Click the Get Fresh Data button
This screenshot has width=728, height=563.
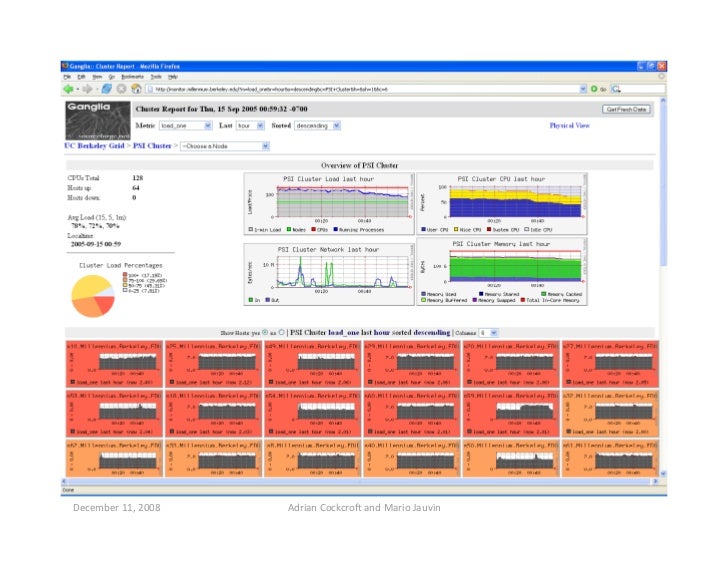[x=626, y=110]
